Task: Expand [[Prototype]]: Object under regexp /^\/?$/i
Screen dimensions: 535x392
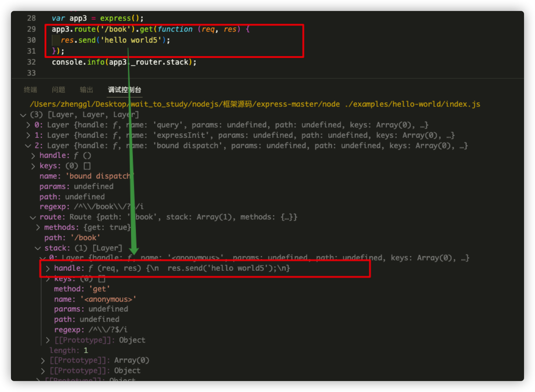Action: [x=48, y=340]
